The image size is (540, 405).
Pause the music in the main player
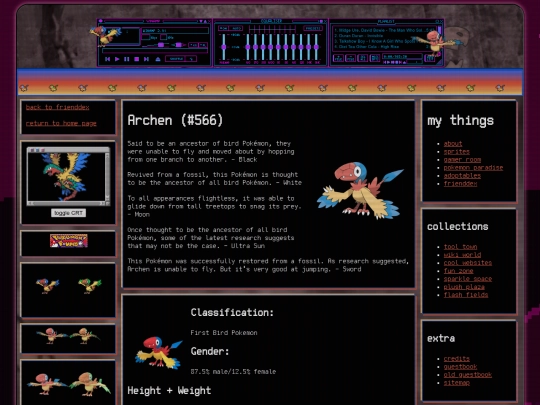pyautogui.click(x=127, y=59)
